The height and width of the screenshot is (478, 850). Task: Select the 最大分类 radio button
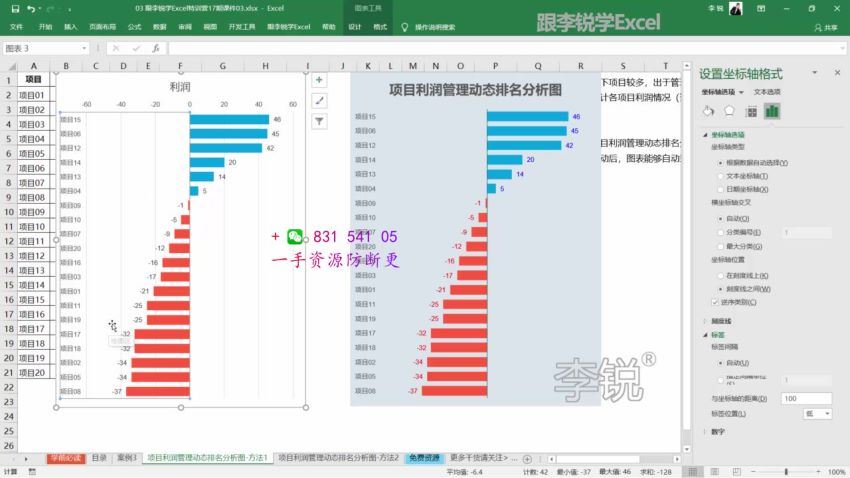(x=720, y=246)
